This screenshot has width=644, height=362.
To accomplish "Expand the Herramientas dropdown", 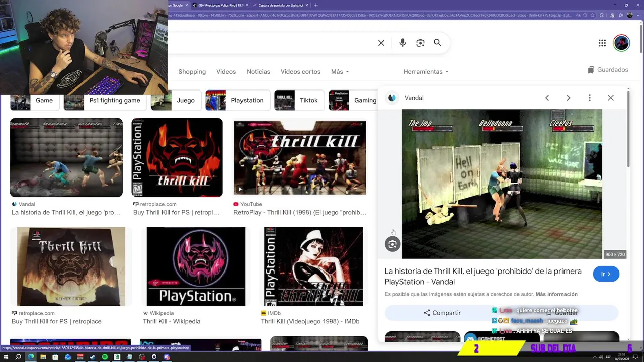I will [x=426, y=72].
